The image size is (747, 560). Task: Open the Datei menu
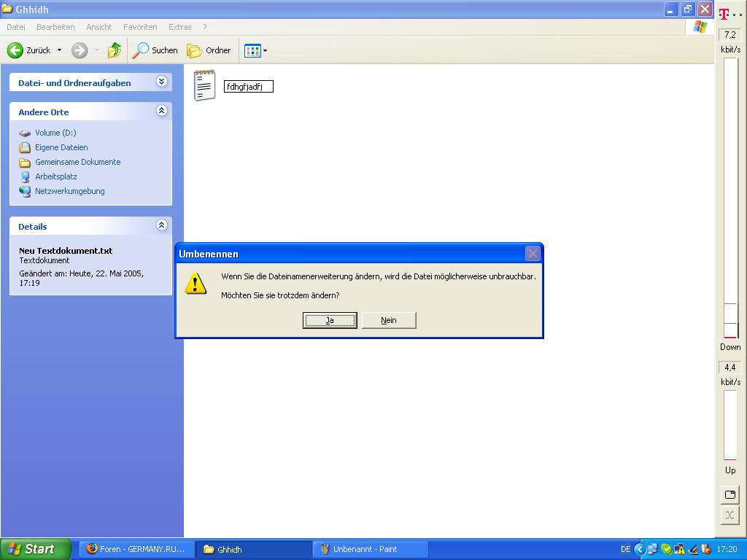[16, 27]
